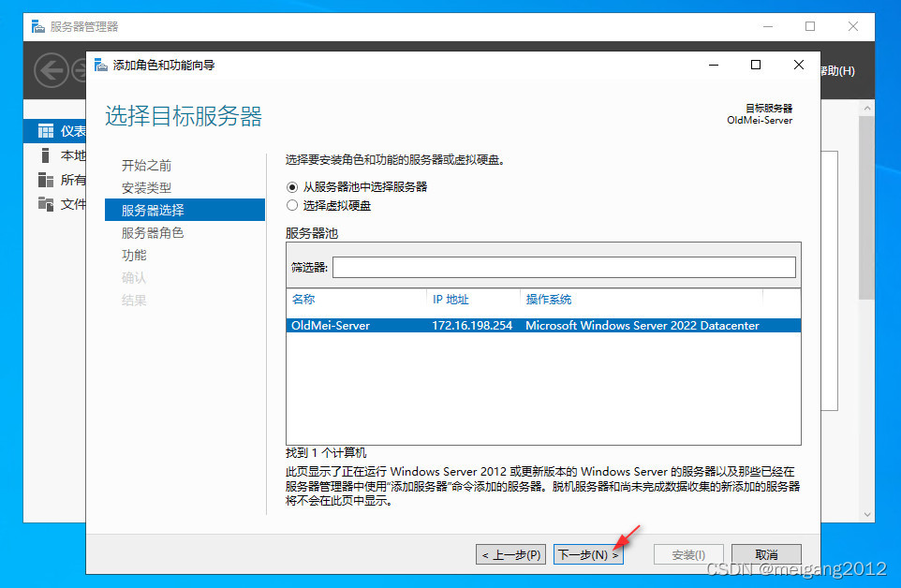The width and height of the screenshot is (901, 588).
Task: Click the Server Manager title bar app icon
Action: (x=37, y=26)
